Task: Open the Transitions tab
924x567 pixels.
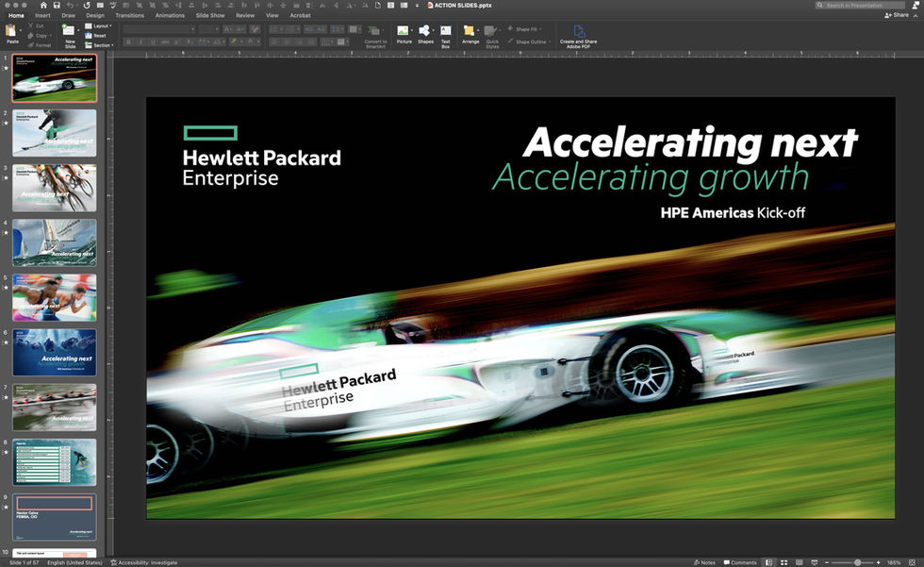Action: coord(130,15)
